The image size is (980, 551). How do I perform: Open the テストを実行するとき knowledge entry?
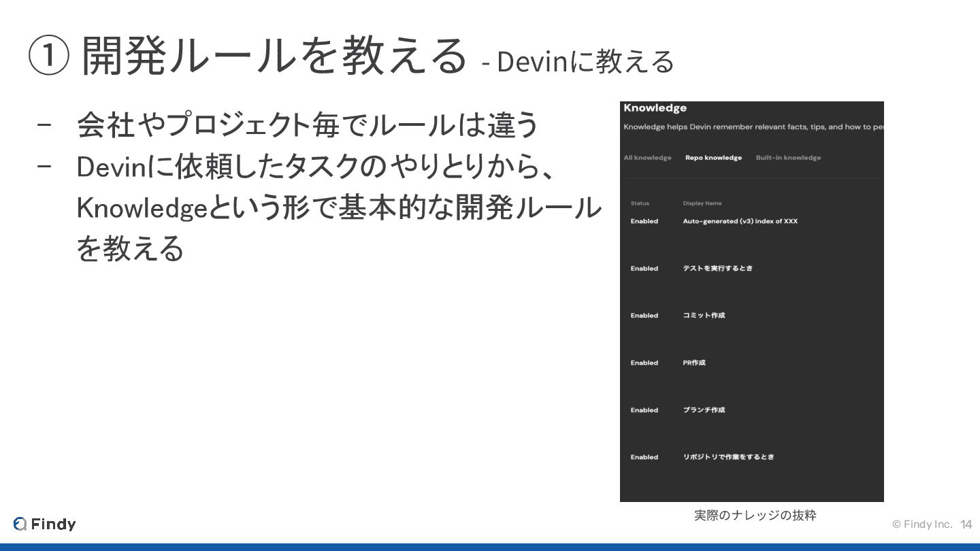pyautogui.click(x=717, y=269)
